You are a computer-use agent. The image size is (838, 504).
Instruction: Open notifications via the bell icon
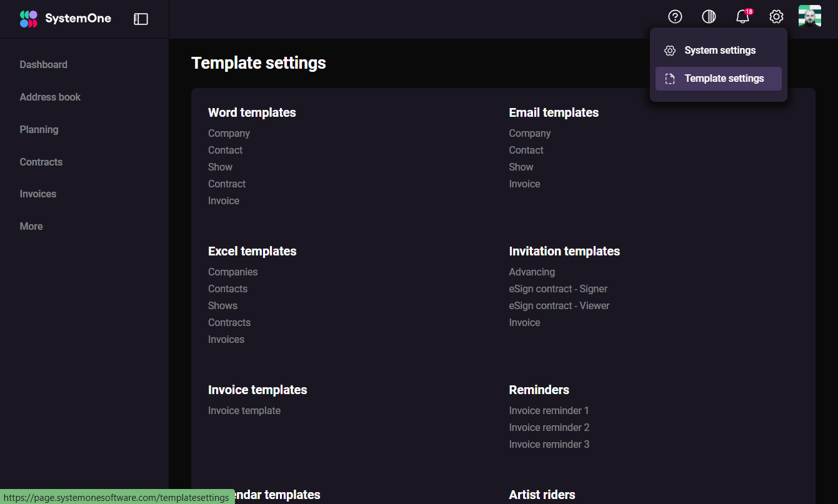[x=742, y=17]
